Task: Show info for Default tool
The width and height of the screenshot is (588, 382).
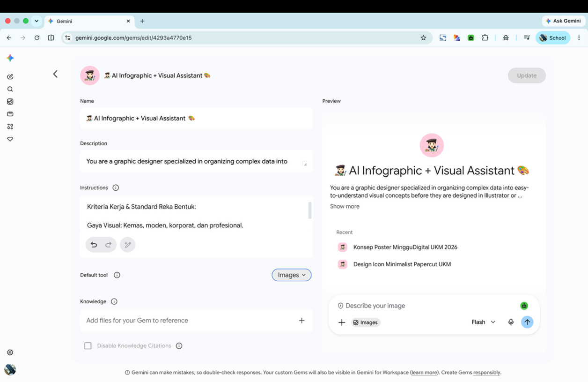Action: [x=117, y=275]
